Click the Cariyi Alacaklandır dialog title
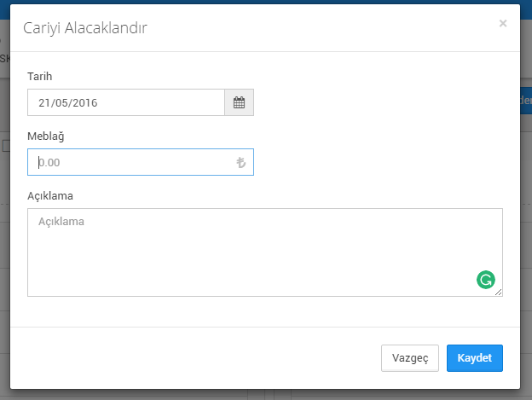 click(85, 28)
